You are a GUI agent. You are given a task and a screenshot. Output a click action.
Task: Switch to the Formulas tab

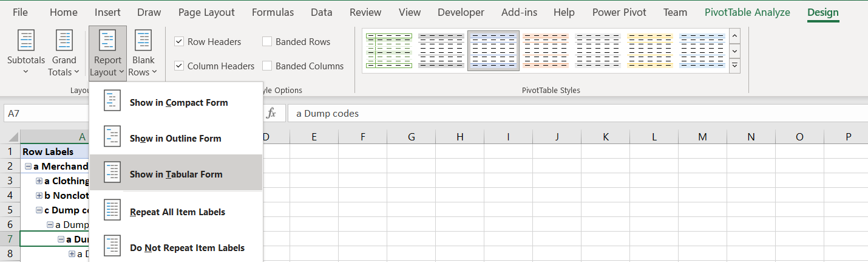coord(273,12)
